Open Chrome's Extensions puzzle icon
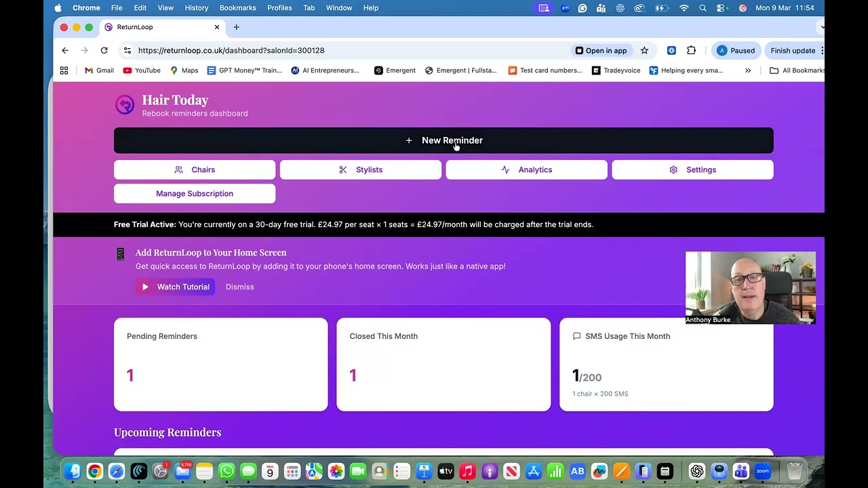Screen dimensions: 868x488 [x=691, y=50]
